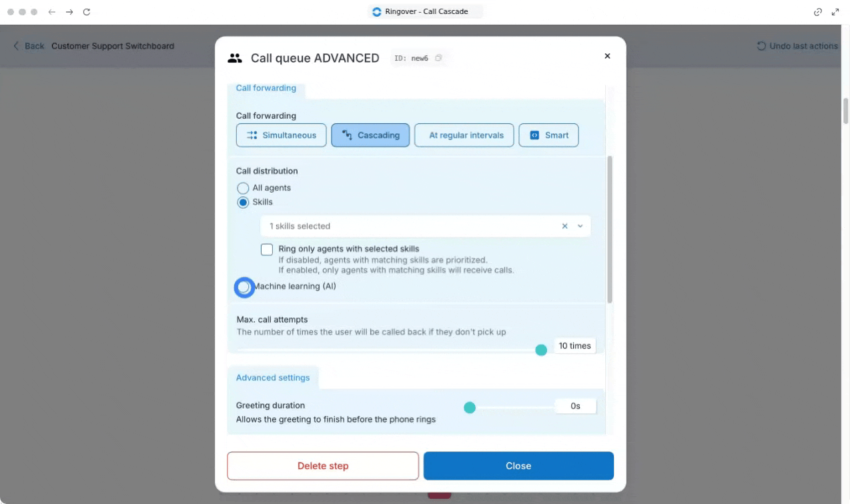Click the Ringover logo in the title tab
The image size is (850, 504).
[x=377, y=11]
